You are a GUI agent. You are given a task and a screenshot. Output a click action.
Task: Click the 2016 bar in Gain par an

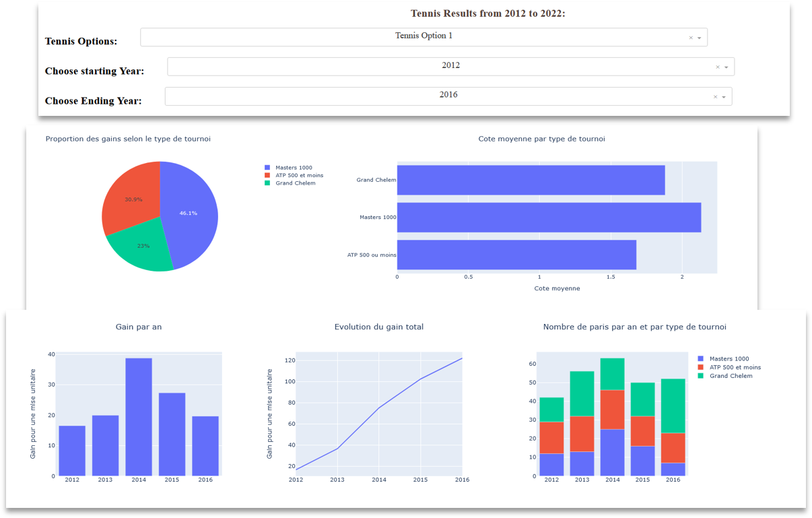coord(205,446)
